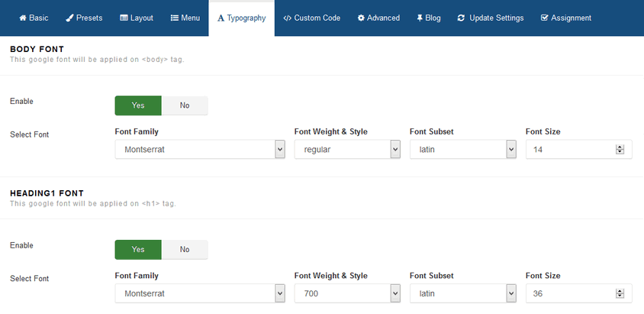Screen dimensions: 644x314
Task: Click the Advanced gear icon
Action: click(361, 18)
